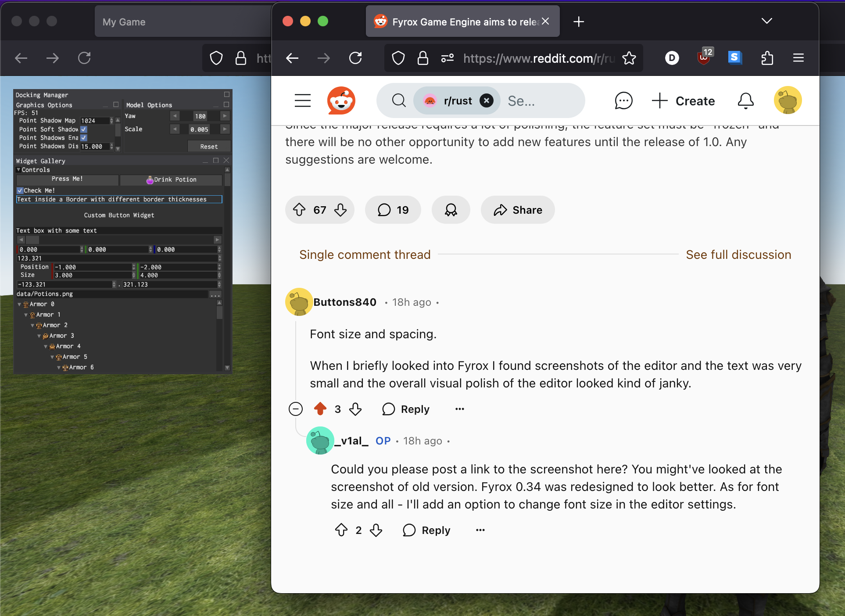The width and height of the screenshot is (845, 616).
Task: Remove the r/rust search filter
Action: (486, 101)
